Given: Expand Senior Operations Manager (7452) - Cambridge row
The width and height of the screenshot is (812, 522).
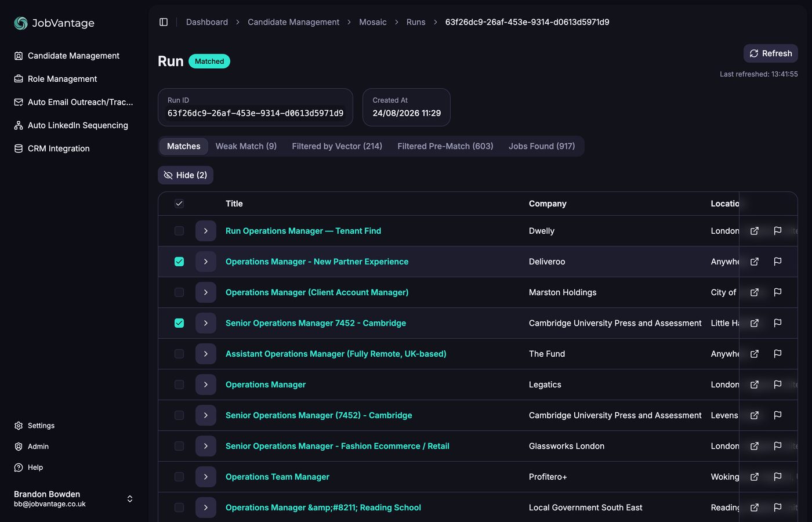Looking at the screenshot, I should [x=206, y=415].
